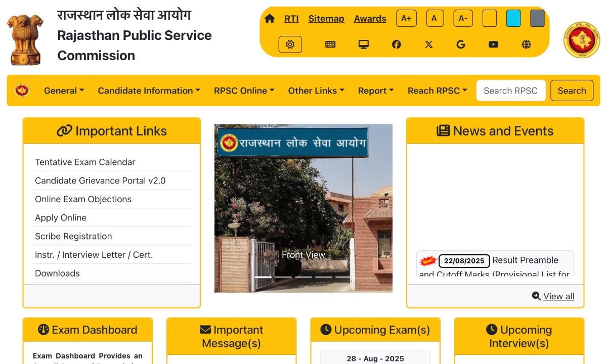Focus the Search RPSC input field
Screen dimensions: 607x364
click(511, 90)
